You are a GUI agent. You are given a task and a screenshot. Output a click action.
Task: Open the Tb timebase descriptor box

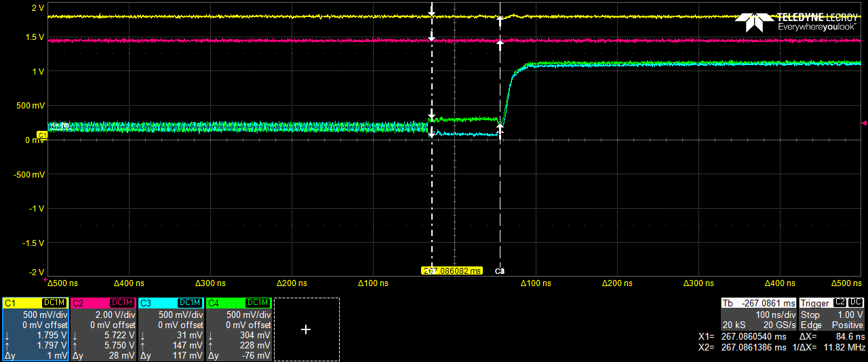759,314
